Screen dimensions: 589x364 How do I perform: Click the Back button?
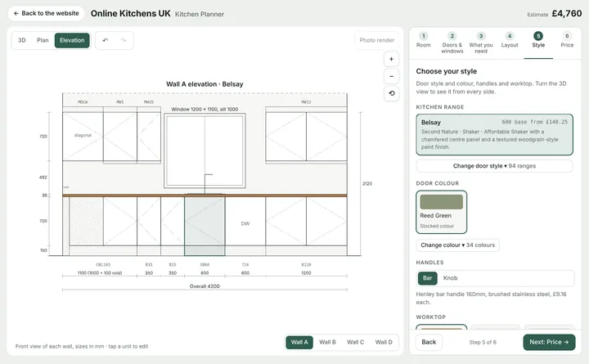429,342
